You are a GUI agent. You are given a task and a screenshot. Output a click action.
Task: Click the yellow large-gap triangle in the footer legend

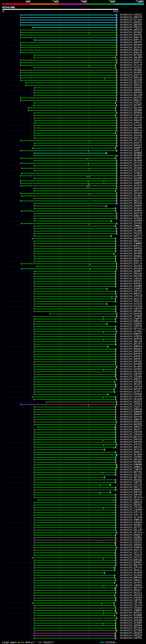coord(19,642)
